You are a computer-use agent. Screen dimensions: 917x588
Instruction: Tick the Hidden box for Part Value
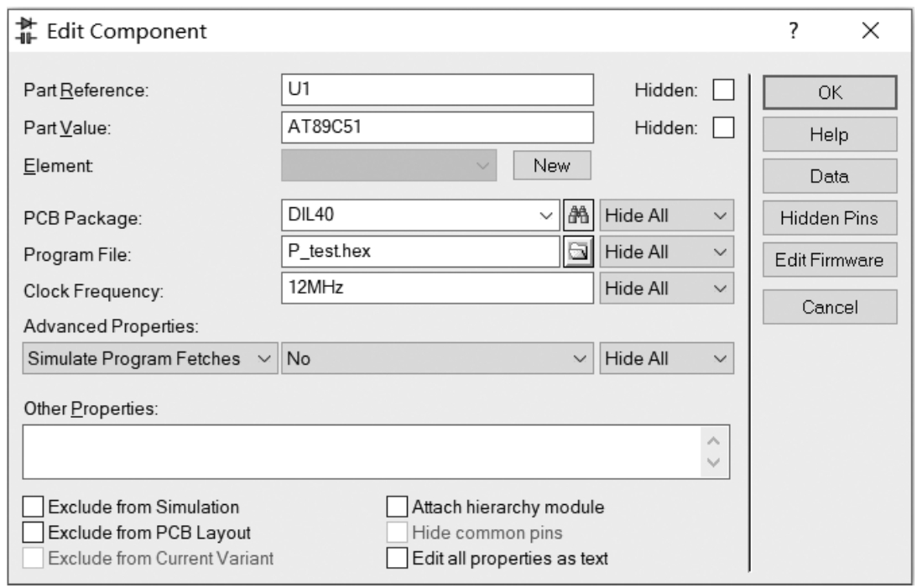[x=722, y=127]
